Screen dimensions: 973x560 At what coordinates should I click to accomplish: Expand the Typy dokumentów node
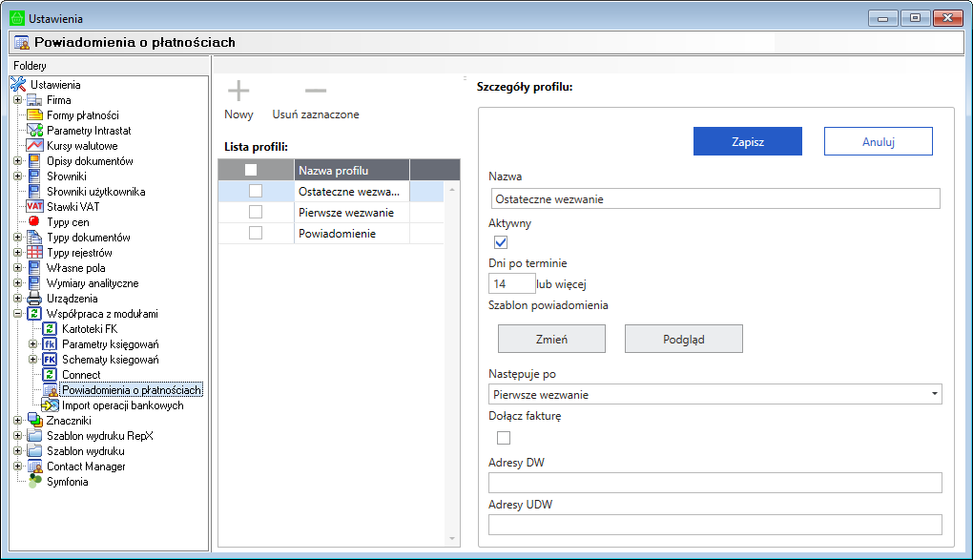point(18,238)
